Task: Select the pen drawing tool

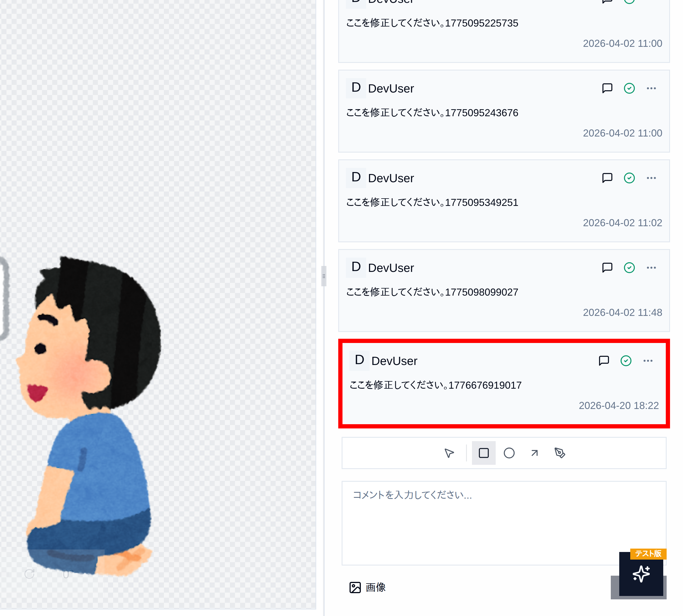Action: (560, 453)
